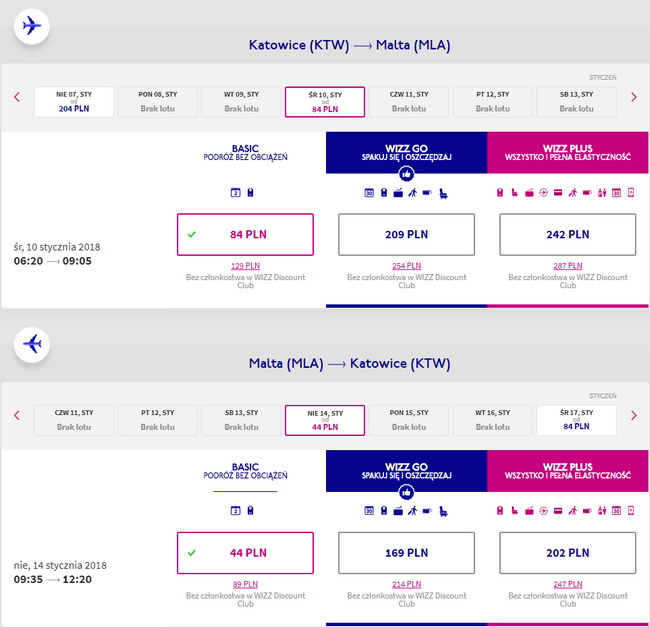Show later outbound dates with right arrow
Viewport: 650px width, 627px height.
633,97
